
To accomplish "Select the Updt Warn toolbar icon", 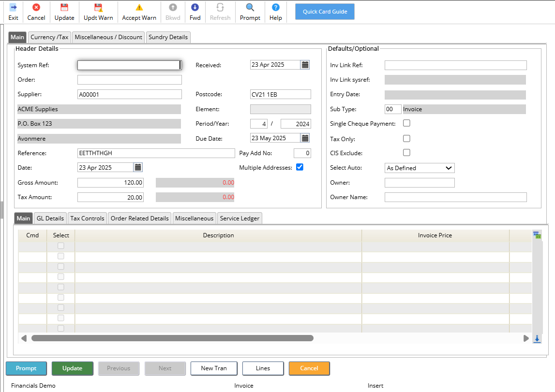I will coord(98,12).
